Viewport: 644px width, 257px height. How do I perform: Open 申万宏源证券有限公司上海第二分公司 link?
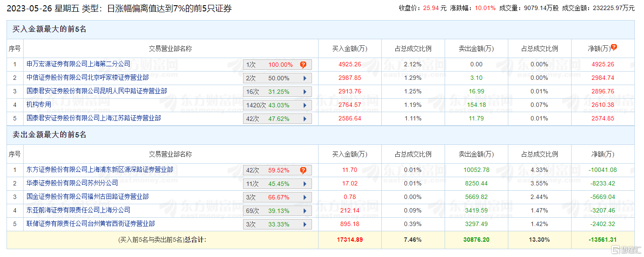coord(79,64)
